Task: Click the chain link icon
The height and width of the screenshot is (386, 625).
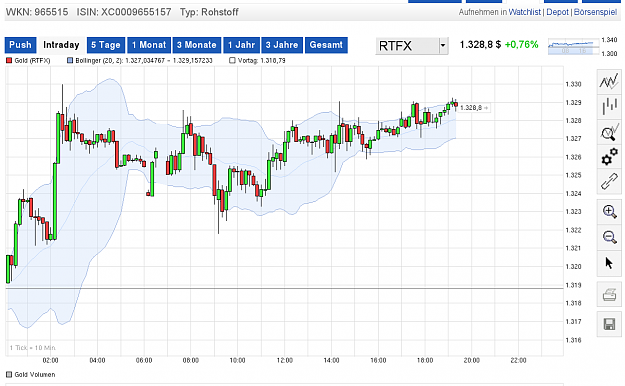Action: (609, 181)
